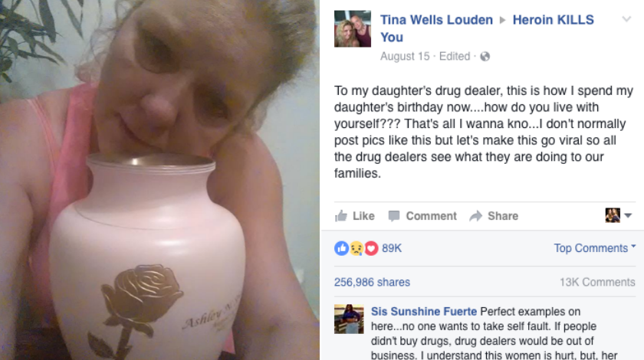Click the red heart reaction icon
The image size is (644, 360).
click(x=371, y=248)
